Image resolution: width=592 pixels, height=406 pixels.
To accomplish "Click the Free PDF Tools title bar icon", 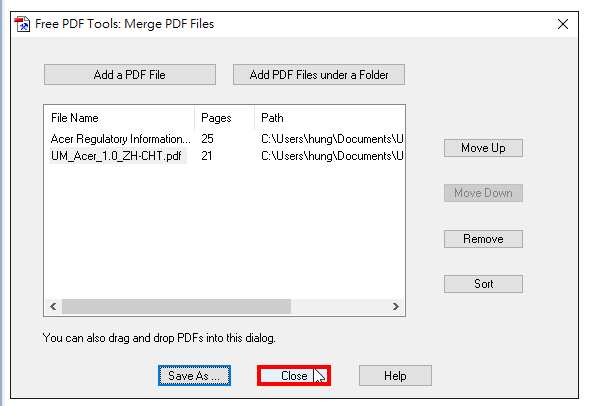I will point(22,24).
